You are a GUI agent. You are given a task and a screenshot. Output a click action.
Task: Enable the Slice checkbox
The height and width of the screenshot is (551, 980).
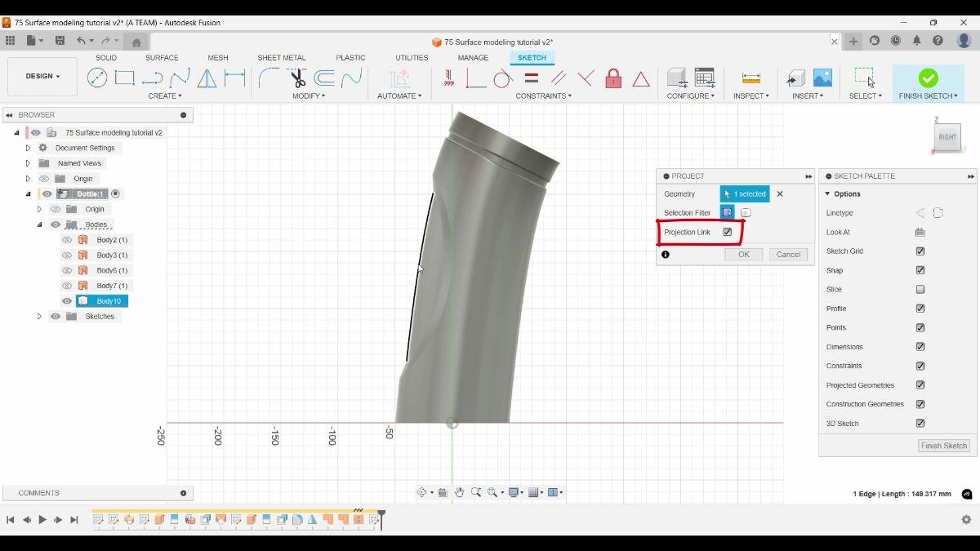(x=920, y=290)
